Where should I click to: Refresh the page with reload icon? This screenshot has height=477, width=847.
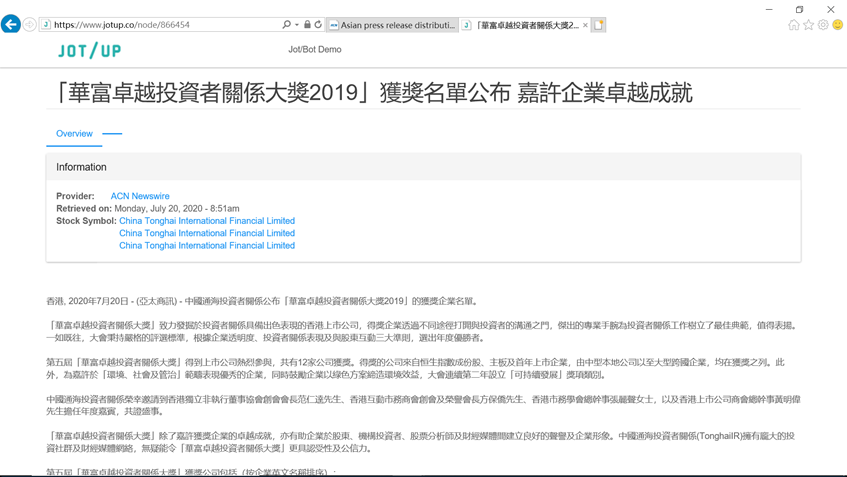pos(318,24)
